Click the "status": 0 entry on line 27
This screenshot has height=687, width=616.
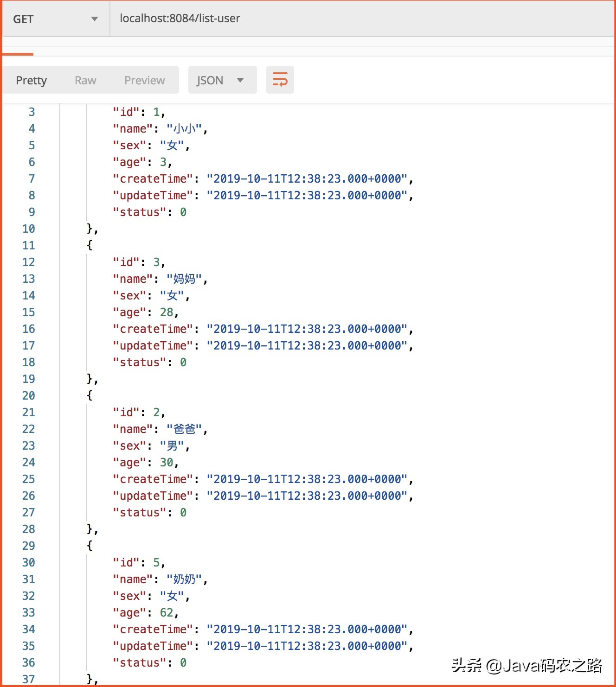(x=149, y=513)
